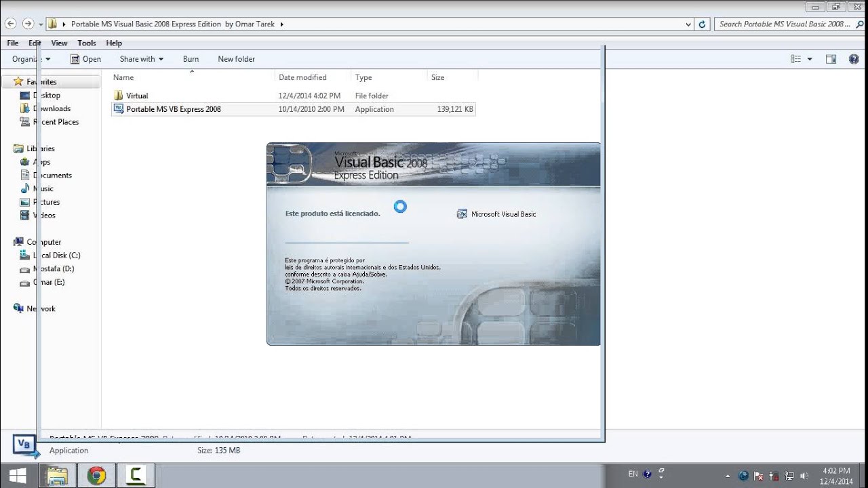Toggle the preview pane icon

pyautogui.click(x=831, y=59)
